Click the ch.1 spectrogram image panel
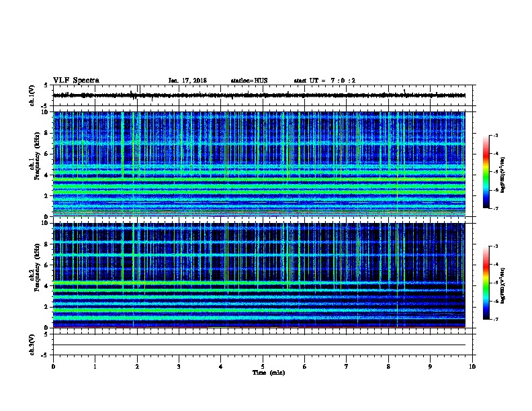This screenshot has width=532, height=411. click(259, 164)
